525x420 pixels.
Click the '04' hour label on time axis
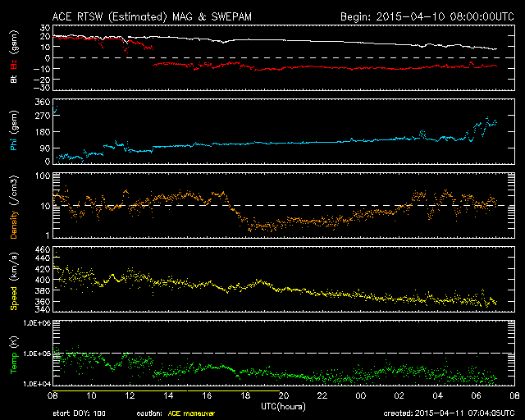437,395
